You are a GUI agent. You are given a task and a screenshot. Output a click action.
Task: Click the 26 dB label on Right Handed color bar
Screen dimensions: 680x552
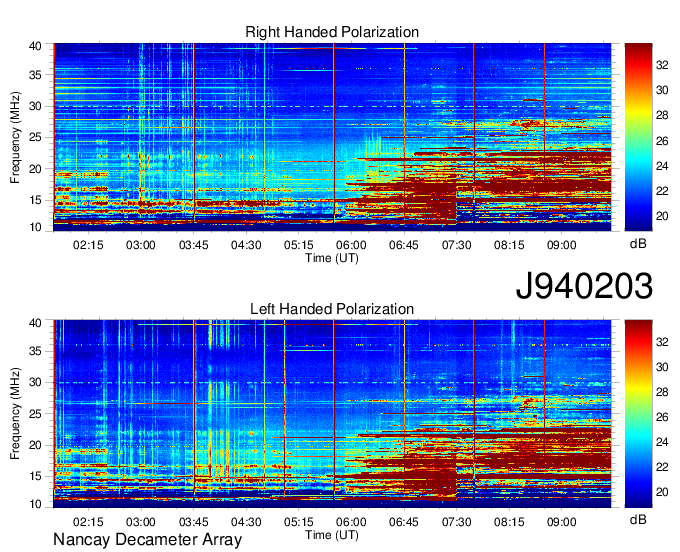click(x=662, y=141)
